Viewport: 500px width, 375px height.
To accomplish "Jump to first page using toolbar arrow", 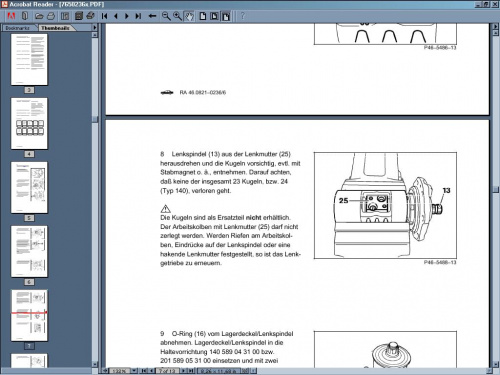I will click(104, 16).
